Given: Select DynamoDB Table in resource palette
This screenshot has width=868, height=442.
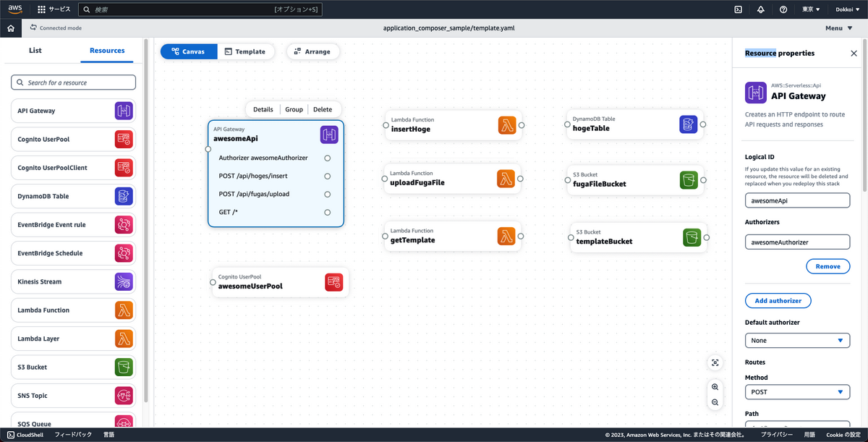Looking at the screenshot, I should coord(73,196).
